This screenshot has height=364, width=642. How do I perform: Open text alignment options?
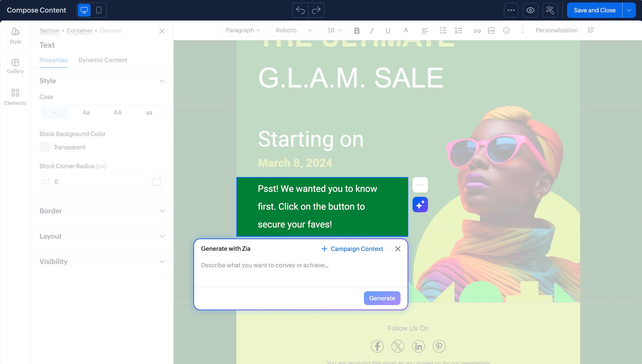[425, 31]
